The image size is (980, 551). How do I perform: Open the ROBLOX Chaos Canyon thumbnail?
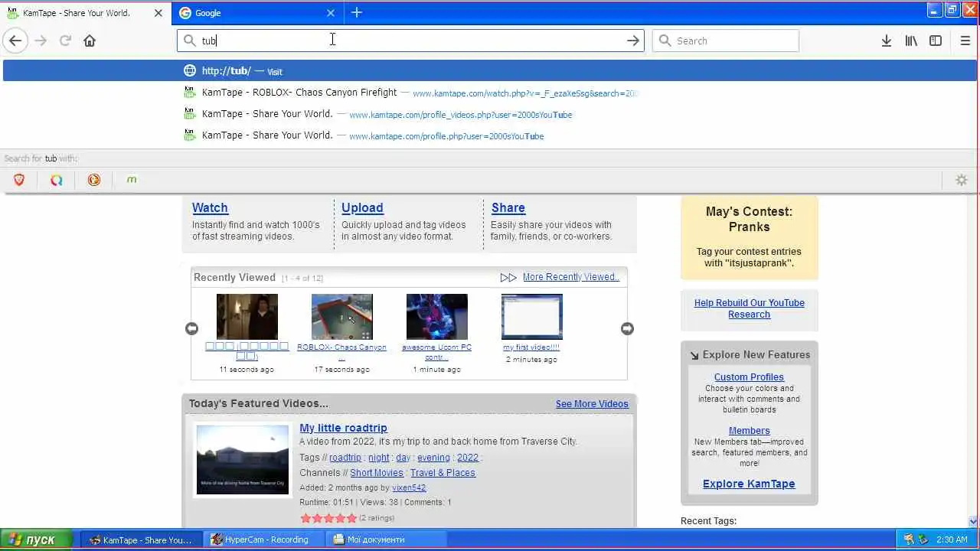tap(342, 317)
